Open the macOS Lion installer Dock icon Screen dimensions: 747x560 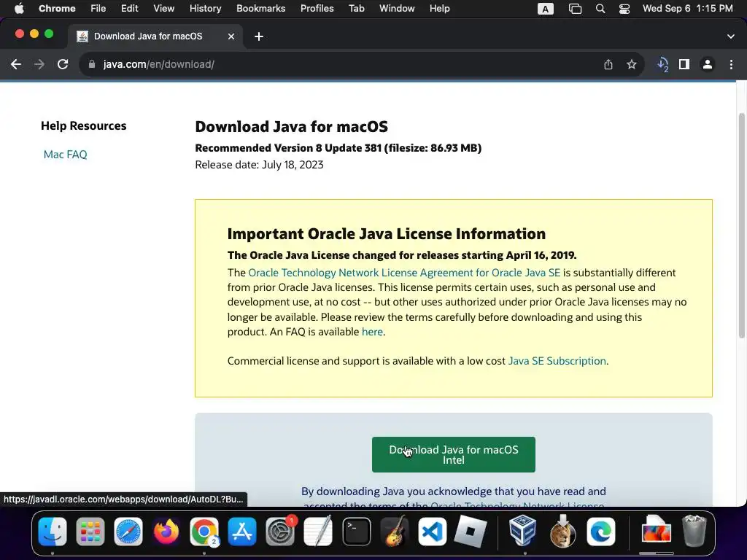pos(562,532)
